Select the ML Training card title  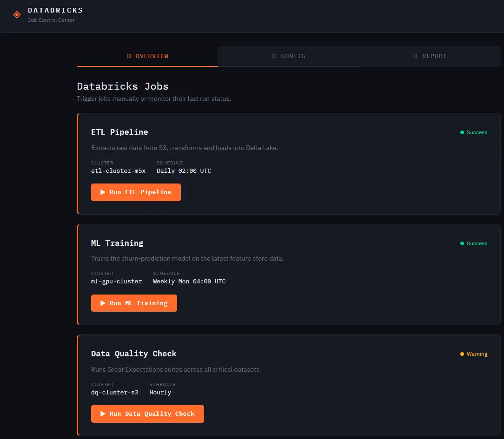[117, 243]
